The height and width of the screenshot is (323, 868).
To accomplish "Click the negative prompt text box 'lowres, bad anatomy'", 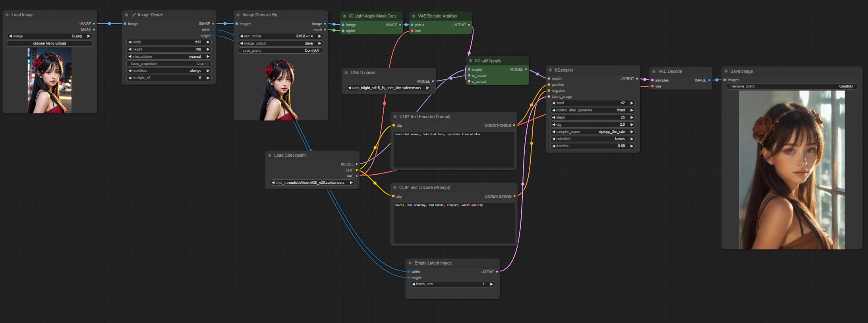I will click(453, 223).
